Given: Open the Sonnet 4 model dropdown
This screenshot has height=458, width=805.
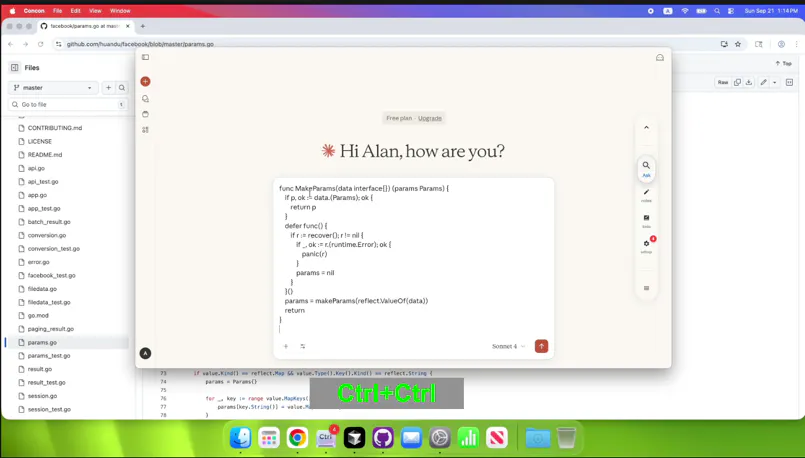Looking at the screenshot, I should coord(508,346).
